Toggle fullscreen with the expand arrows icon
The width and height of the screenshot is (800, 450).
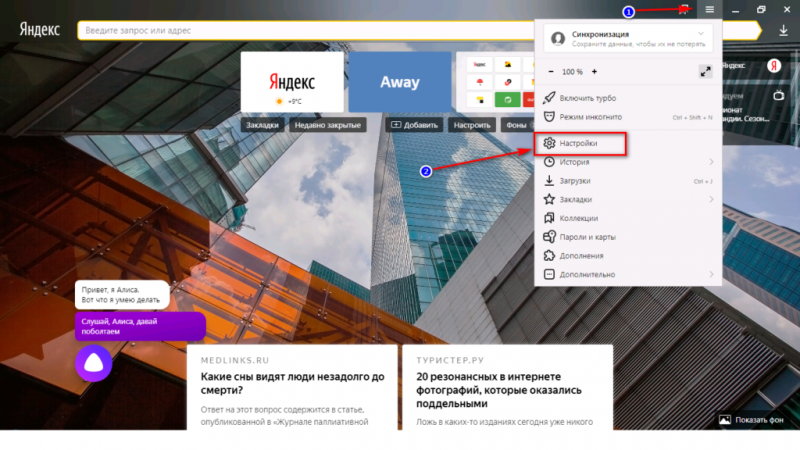(705, 72)
